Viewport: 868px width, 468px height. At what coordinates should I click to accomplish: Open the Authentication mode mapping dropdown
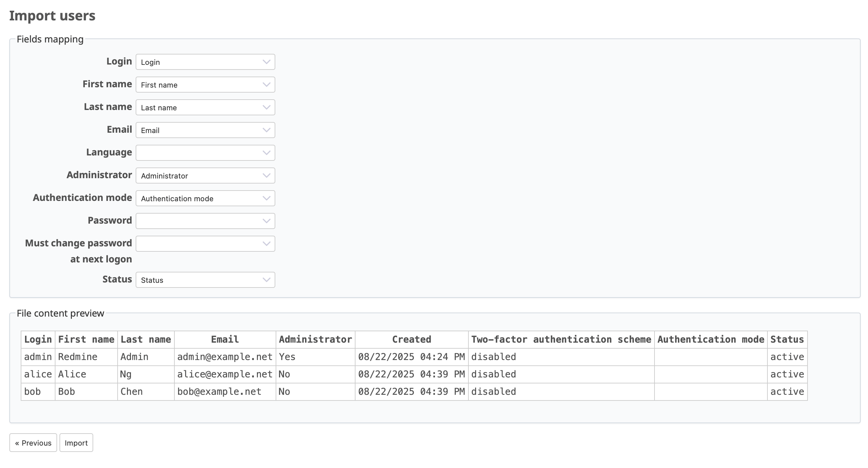[x=205, y=198]
